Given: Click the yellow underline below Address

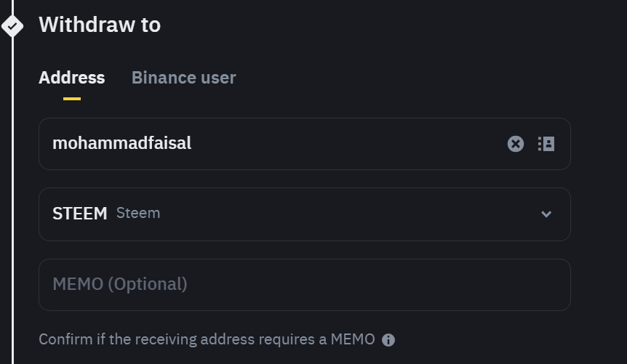Looking at the screenshot, I should (71, 98).
